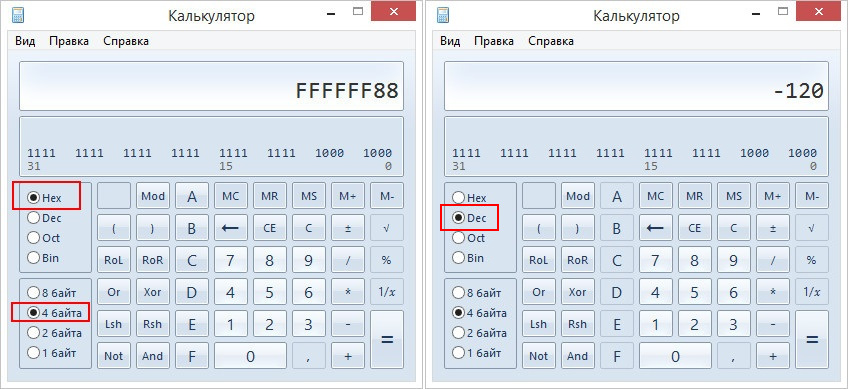Click divide button in right calculator
The image size is (849, 389).
[773, 260]
